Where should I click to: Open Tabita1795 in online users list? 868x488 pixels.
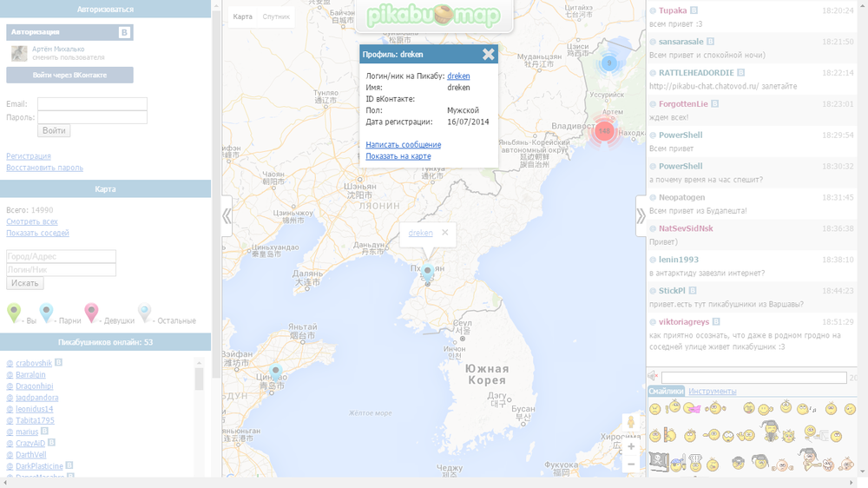[35, 420]
